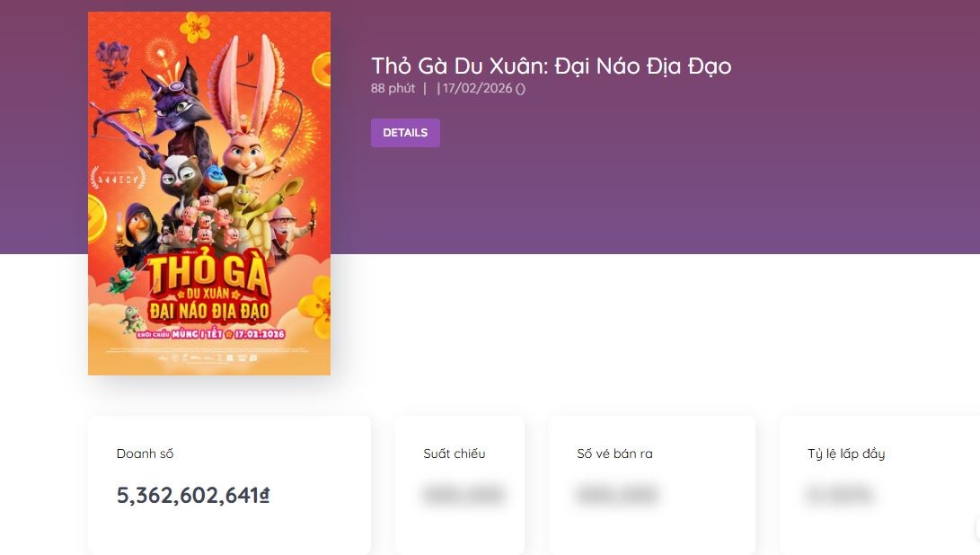The width and height of the screenshot is (980, 555).
Task: Click the Suất chiếu card
Action: point(459,485)
